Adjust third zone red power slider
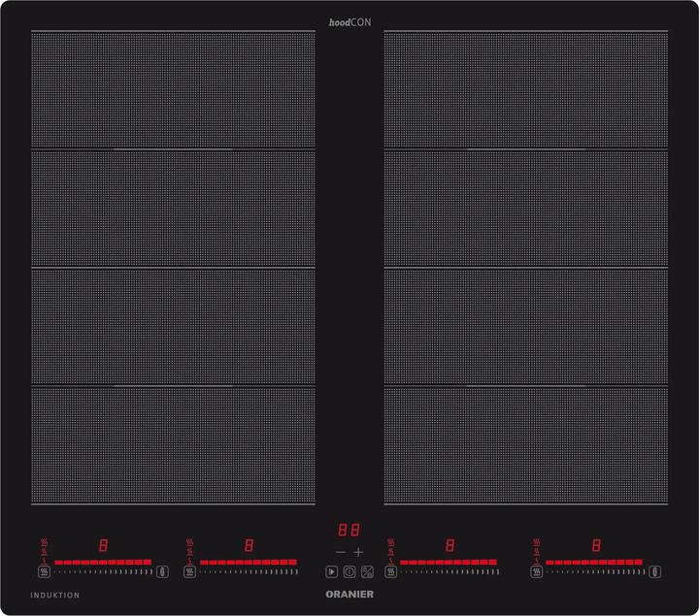The height and width of the screenshot is (616, 699). 449,562
